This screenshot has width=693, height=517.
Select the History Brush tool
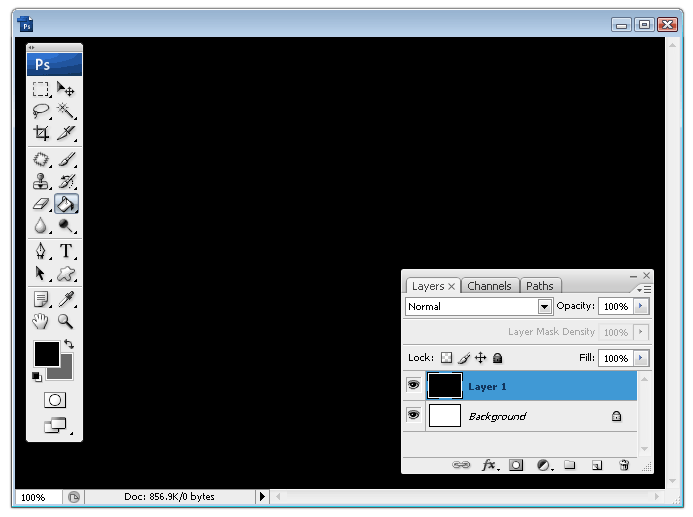point(66,182)
